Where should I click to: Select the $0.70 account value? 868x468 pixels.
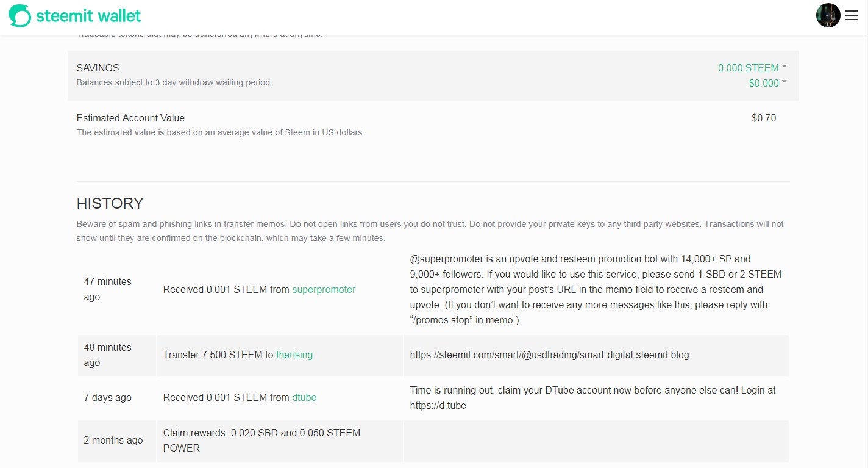pyautogui.click(x=764, y=118)
